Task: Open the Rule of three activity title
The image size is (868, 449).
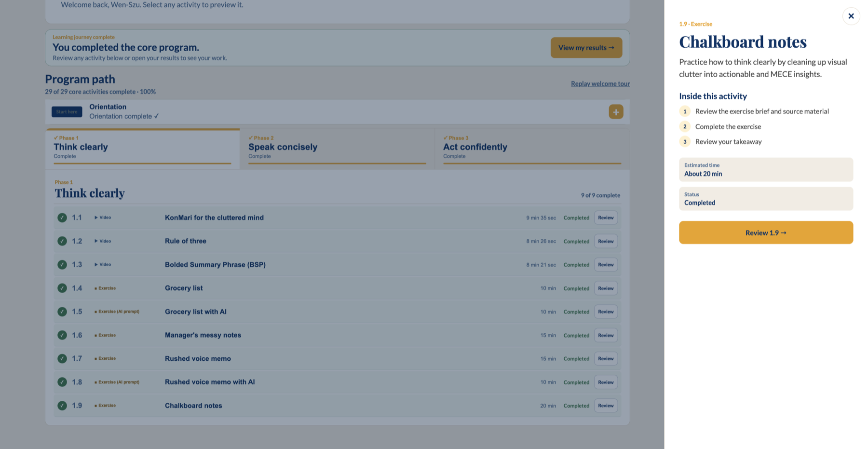Action: (x=186, y=241)
